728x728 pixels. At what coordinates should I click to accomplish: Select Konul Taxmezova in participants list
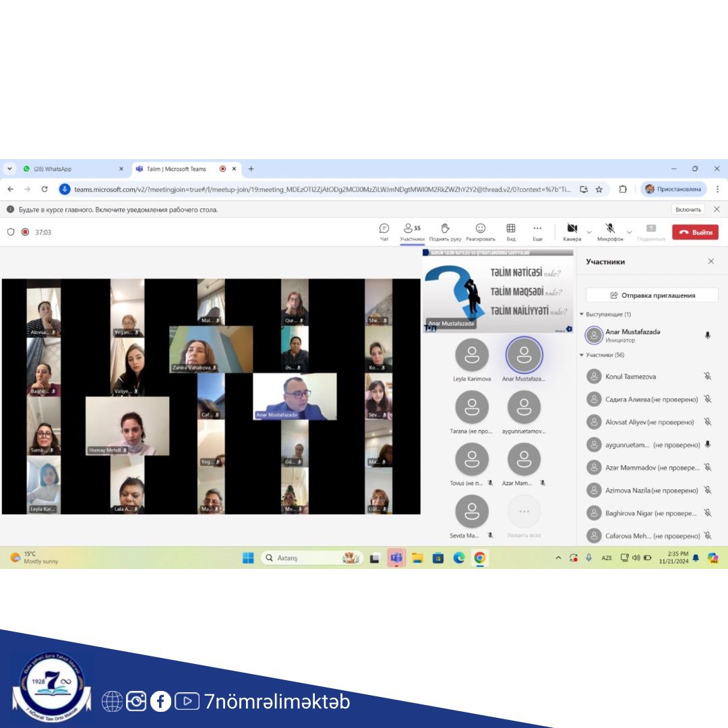pos(648,377)
